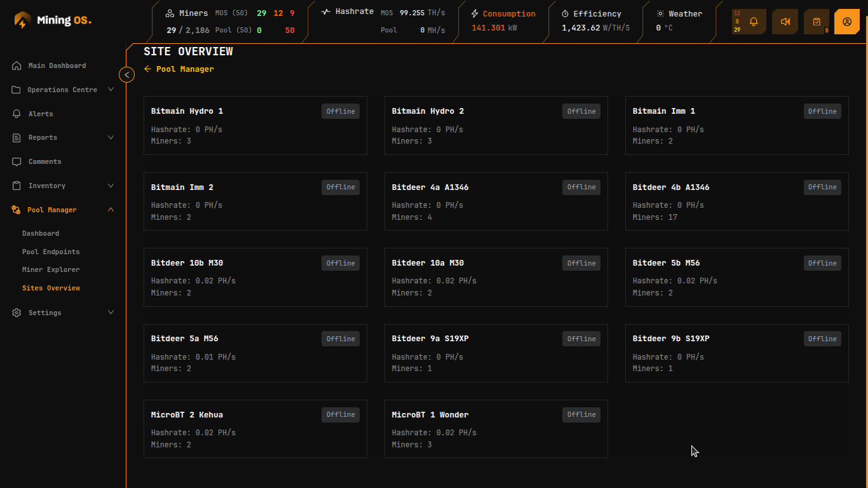Open the user account profile icon
The image size is (868, 488).
pyautogui.click(x=847, y=21)
